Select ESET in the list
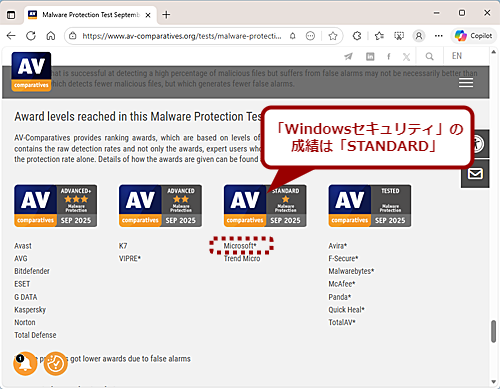Screen dimensions: 501x390 tap(22, 284)
